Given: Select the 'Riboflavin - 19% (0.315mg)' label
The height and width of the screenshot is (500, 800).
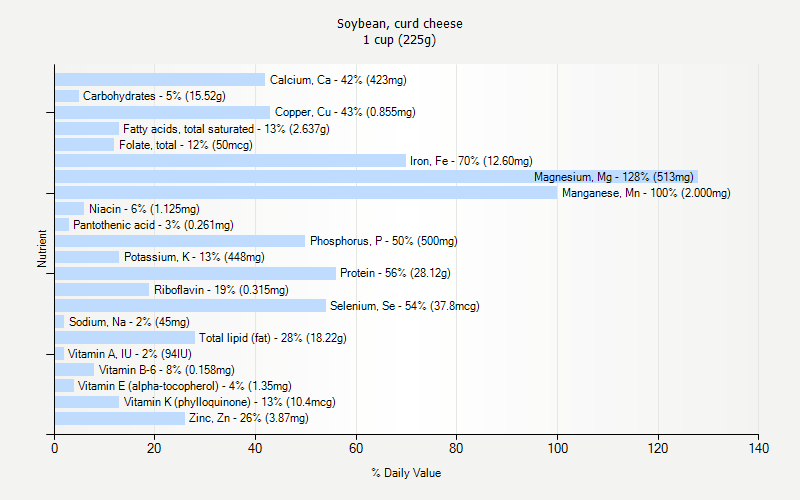Looking at the screenshot, I should [221, 290].
